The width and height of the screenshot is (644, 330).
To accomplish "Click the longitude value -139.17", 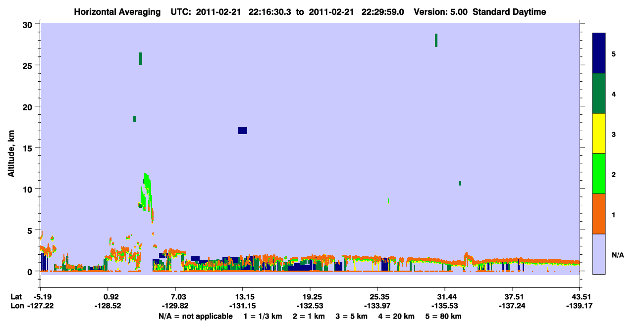I will coord(580,306).
